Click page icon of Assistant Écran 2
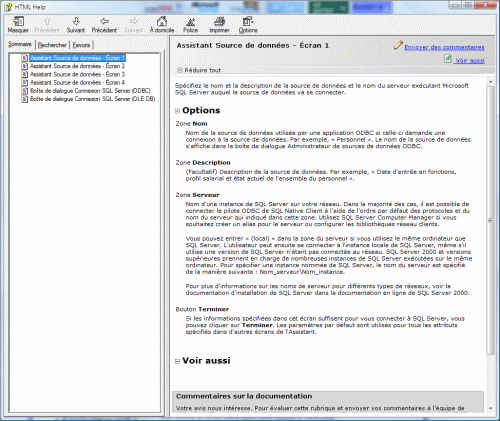The width and height of the screenshot is (500, 421). click(24, 66)
